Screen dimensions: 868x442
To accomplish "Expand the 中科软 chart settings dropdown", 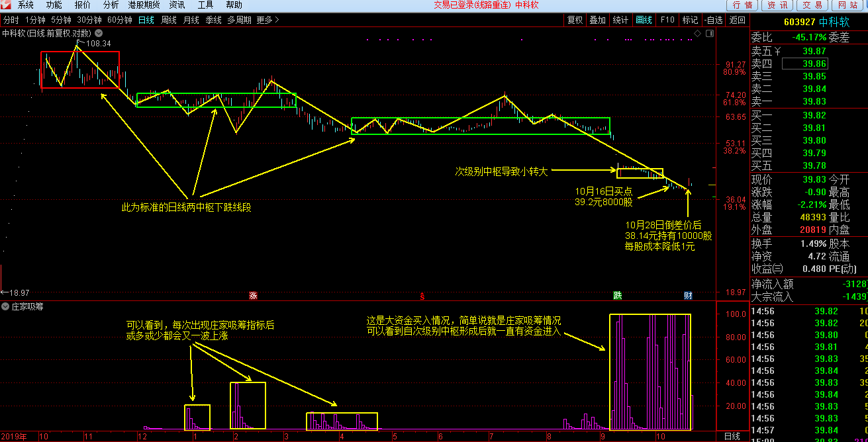I will pos(99,32).
